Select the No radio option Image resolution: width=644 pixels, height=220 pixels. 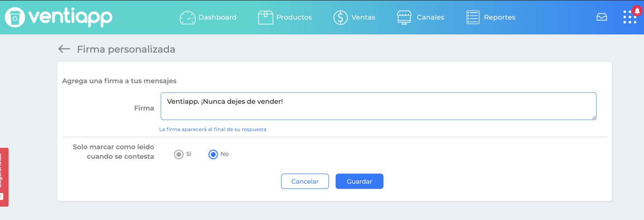(x=213, y=154)
